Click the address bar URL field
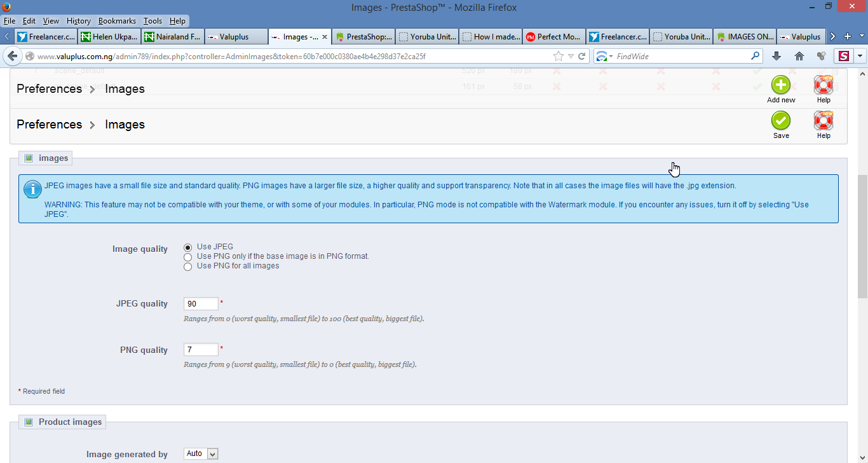 tap(292, 57)
